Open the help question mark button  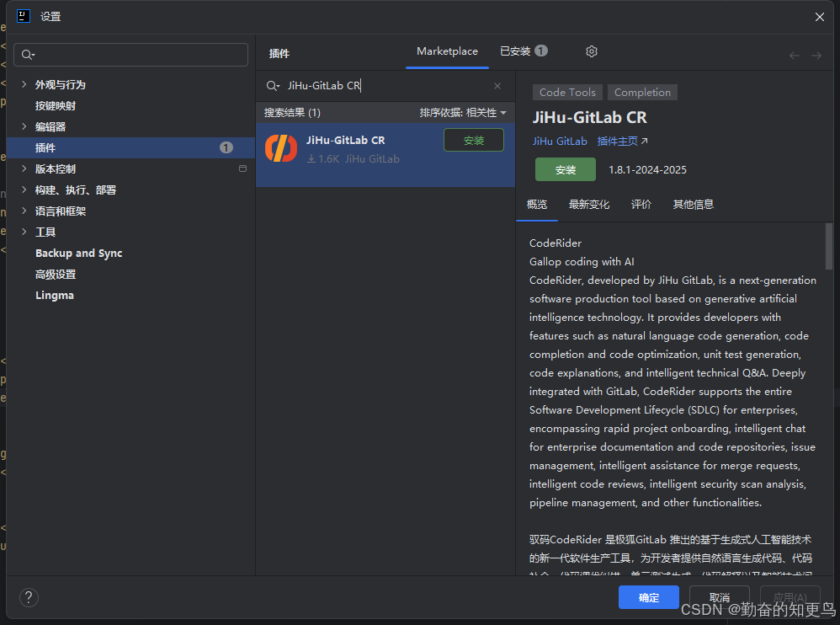[x=29, y=597]
